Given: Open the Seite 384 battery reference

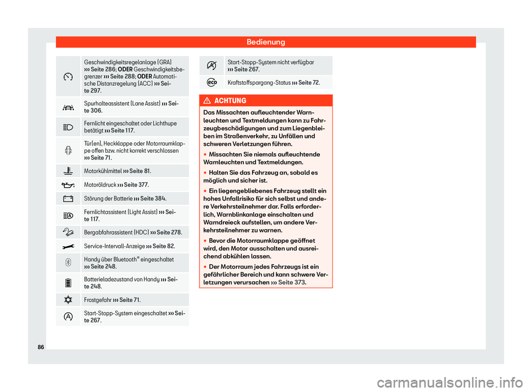Looking at the screenshot, I should tap(150, 198).
